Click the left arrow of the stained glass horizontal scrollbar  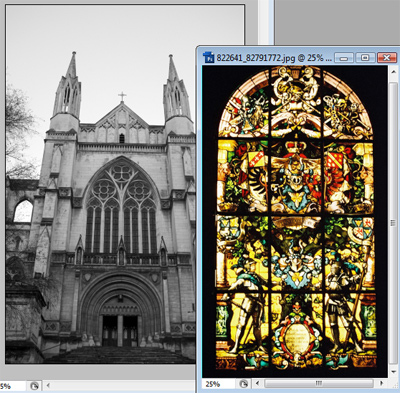256,384
